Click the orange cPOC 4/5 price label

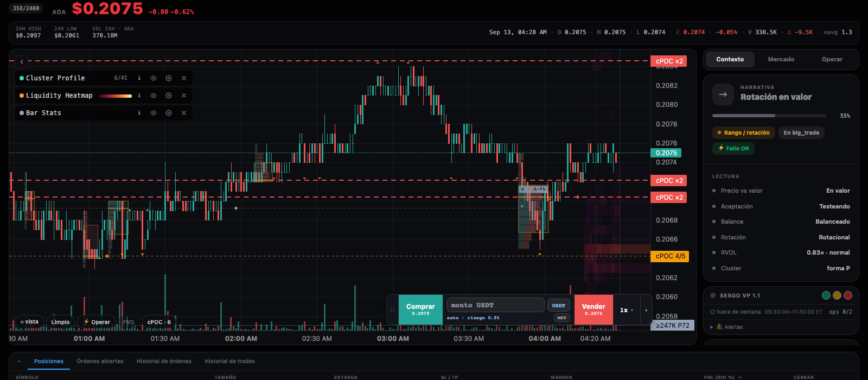pyautogui.click(x=670, y=256)
